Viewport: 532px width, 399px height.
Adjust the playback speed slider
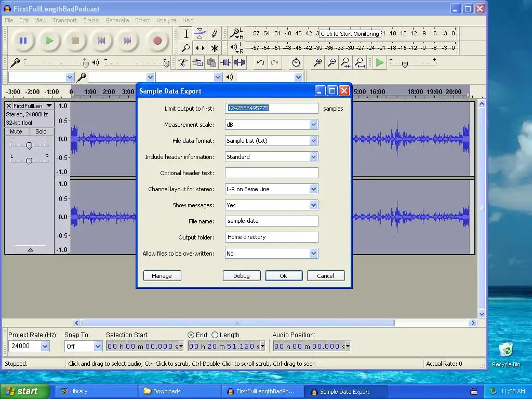point(404,64)
